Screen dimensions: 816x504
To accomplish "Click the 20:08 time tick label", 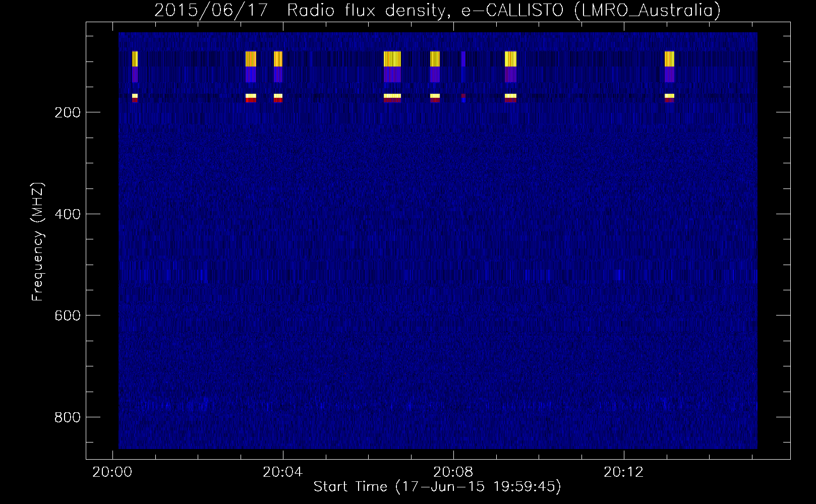I will [453, 472].
